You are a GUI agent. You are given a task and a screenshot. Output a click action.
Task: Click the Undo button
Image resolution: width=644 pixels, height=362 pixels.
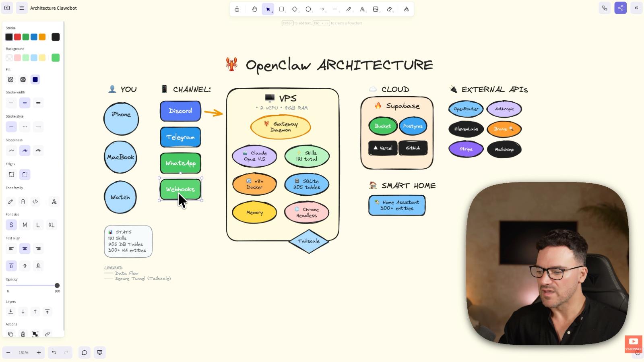tap(54, 353)
